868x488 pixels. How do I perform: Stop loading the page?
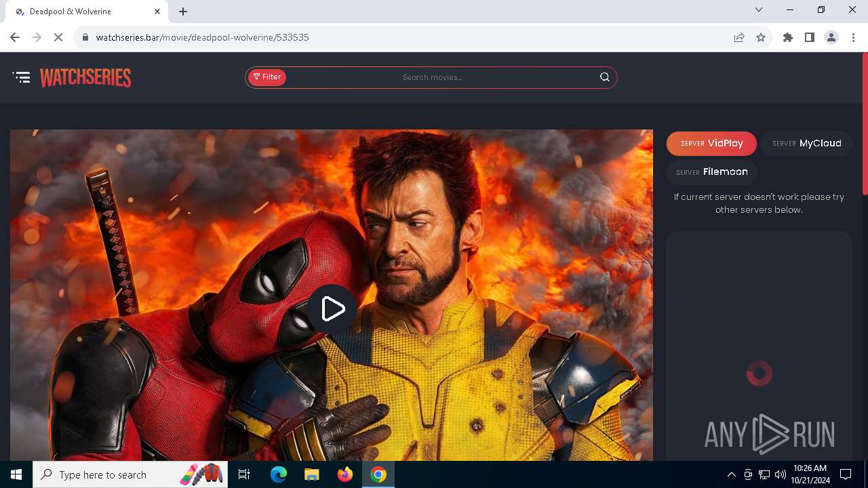click(58, 37)
